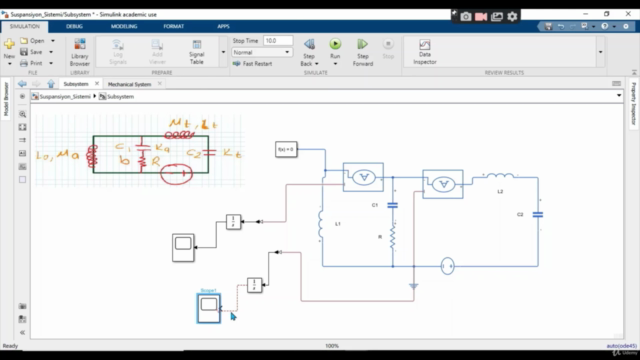Click Fit to View icon in palette
The width and height of the screenshot is (640, 360).
[22, 127]
